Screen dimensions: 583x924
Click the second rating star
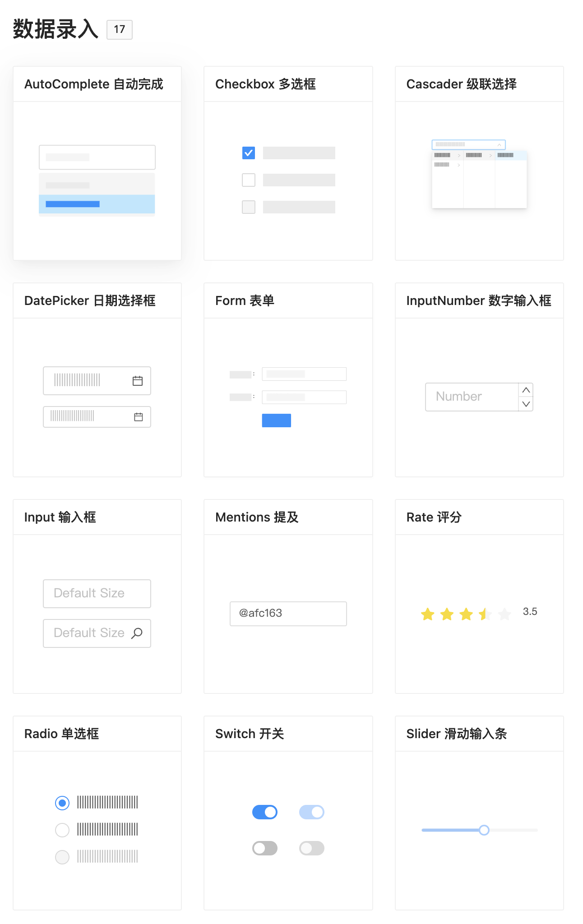click(447, 614)
